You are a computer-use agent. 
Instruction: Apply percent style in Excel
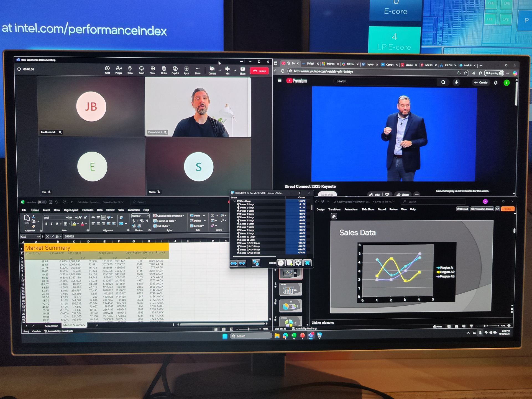pyautogui.click(x=142, y=221)
